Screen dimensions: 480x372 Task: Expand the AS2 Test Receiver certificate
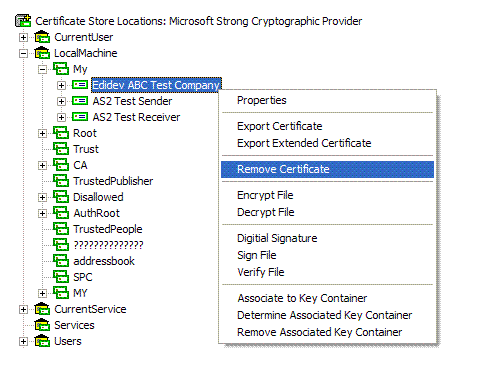tap(61, 117)
